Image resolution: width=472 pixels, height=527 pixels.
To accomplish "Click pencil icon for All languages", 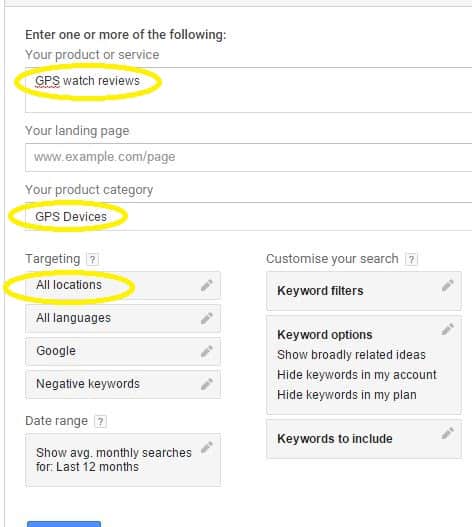I will click(206, 318).
